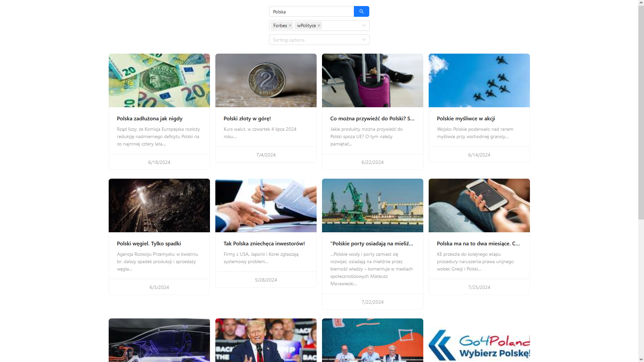Image resolution: width=644 pixels, height=362 pixels.
Task: Click the 2 złoty coin thumbnail
Action: 266,80
